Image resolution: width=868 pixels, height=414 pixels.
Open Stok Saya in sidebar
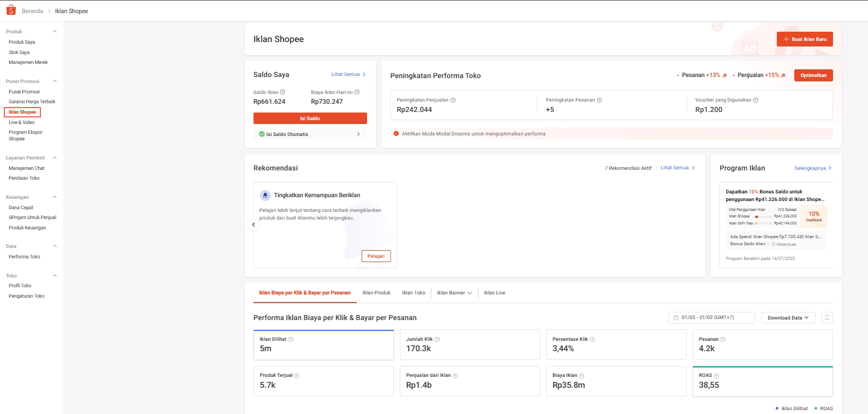click(19, 52)
